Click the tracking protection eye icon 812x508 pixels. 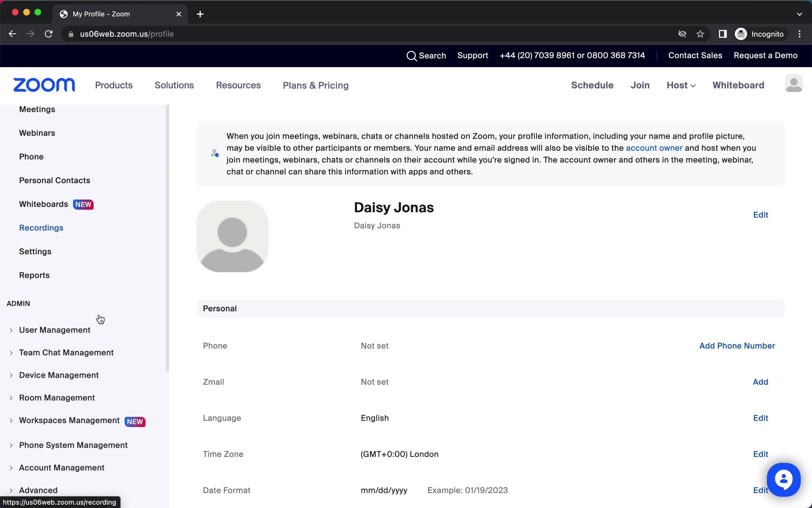point(682,34)
